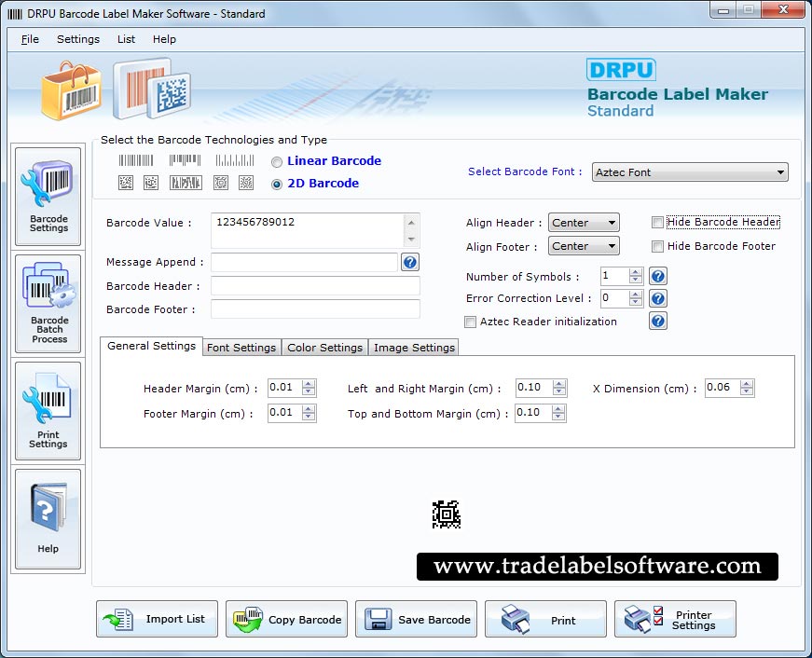Click second linear barcode sample icon
The height and width of the screenshot is (658, 812).
(185, 160)
